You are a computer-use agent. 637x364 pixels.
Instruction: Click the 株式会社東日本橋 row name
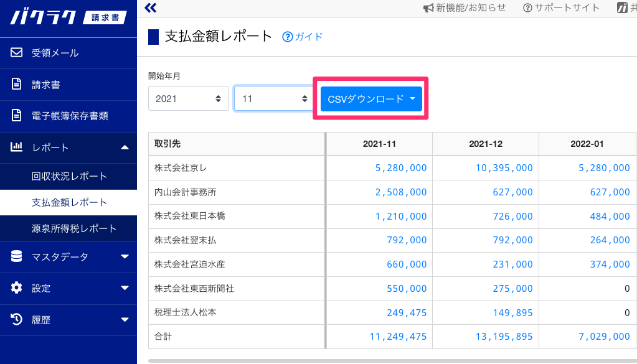click(x=189, y=217)
